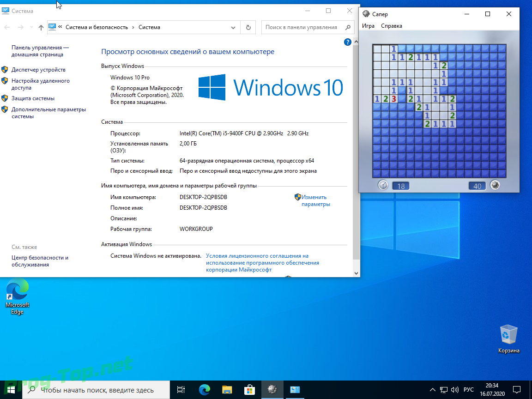Image resolution: width=532 pixels, height=399 pixels.
Task: Open recent locations dropdown arrow
Action: [31, 27]
